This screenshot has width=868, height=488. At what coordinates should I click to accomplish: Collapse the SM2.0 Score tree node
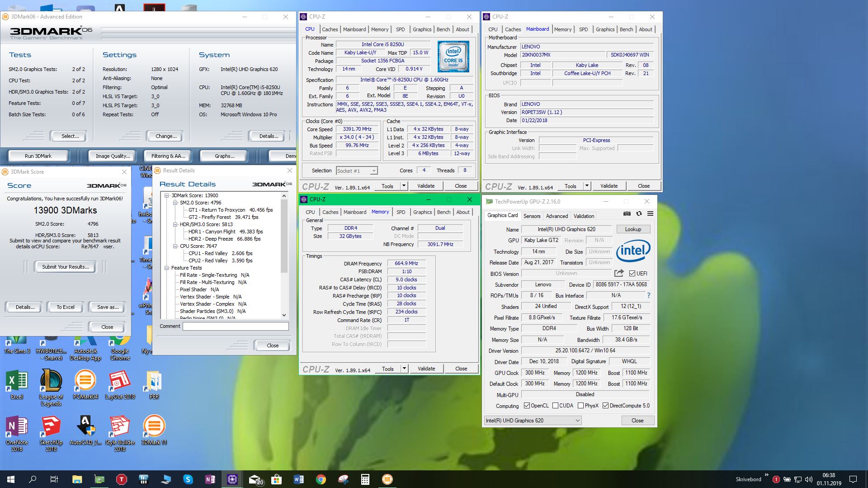175,203
